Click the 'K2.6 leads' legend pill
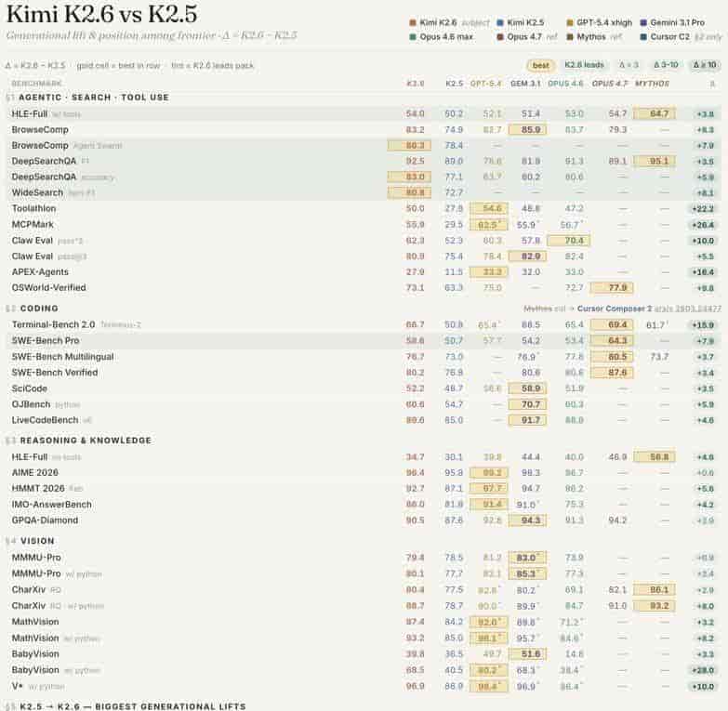This screenshot has height=711, width=728. point(584,65)
